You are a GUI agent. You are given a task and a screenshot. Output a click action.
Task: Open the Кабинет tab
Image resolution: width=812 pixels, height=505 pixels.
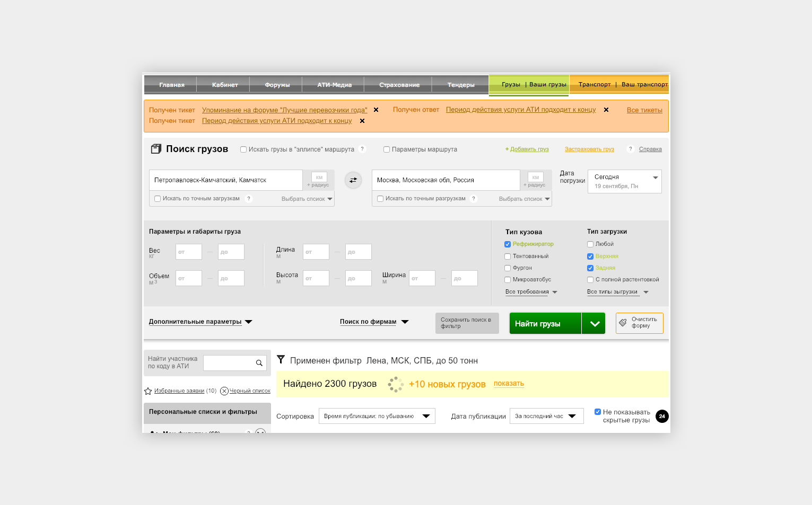pyautogui.click(x=225, y=85)
